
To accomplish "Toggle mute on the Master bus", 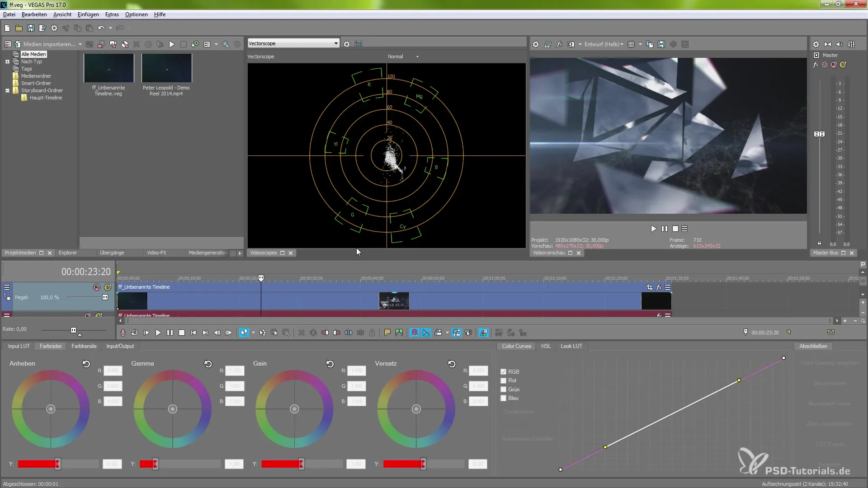I will pos(834,65).
